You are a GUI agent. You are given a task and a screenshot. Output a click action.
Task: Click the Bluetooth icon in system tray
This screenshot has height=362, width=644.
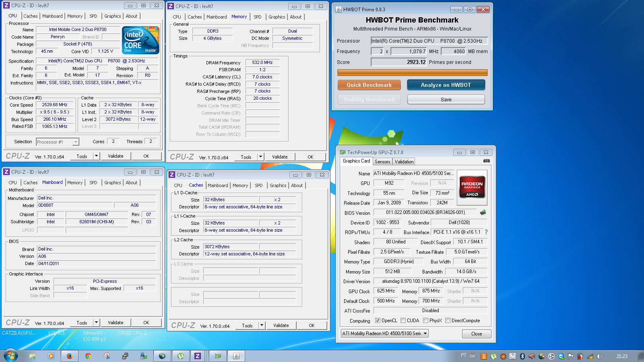pos(522,356)
